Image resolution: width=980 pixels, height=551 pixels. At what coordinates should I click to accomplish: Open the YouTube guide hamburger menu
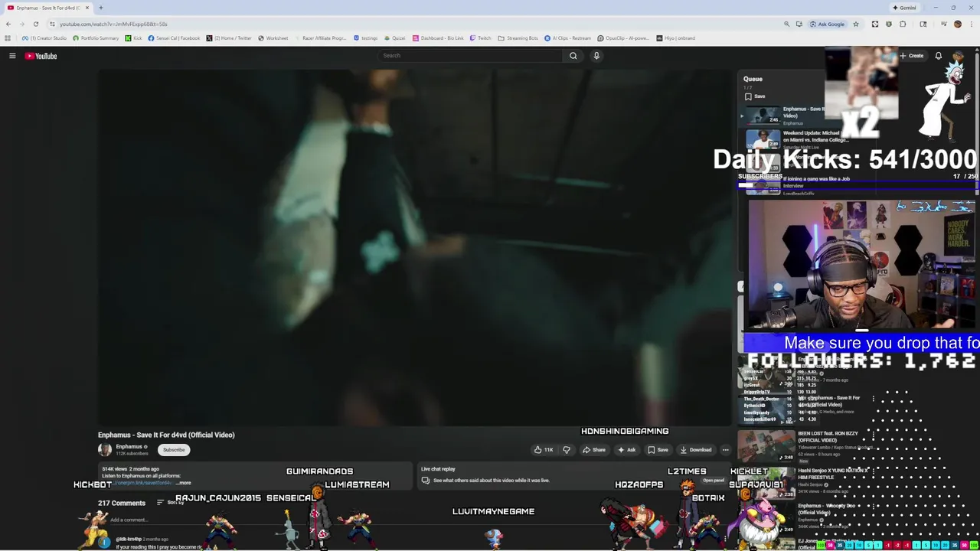coord(12,56)
